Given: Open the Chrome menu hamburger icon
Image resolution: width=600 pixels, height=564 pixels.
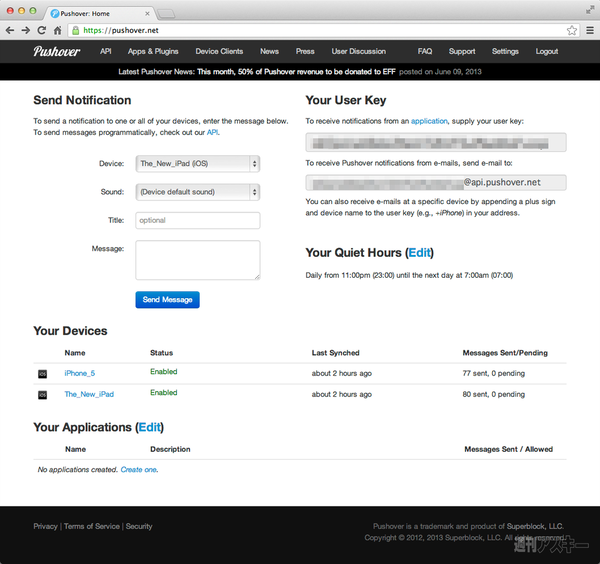Looking at the screenshot, I should [x=590, y=30].
